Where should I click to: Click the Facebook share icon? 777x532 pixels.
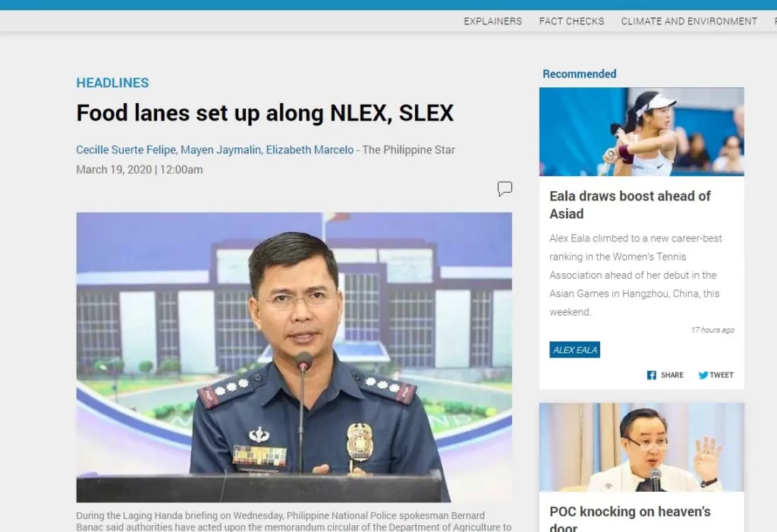coord(651,376)
